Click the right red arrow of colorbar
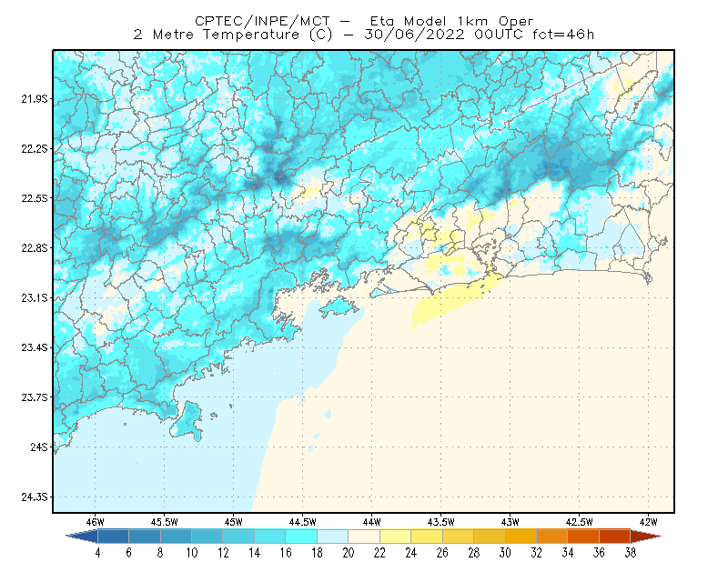 (x=646, y=537)
